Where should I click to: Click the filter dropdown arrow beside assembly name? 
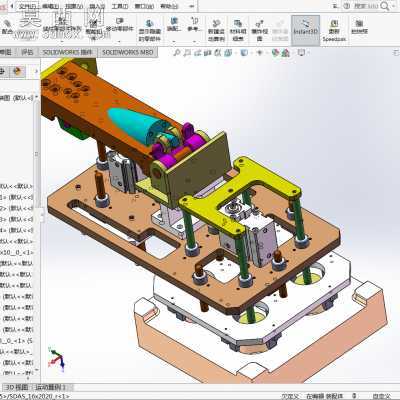[36, 97]
